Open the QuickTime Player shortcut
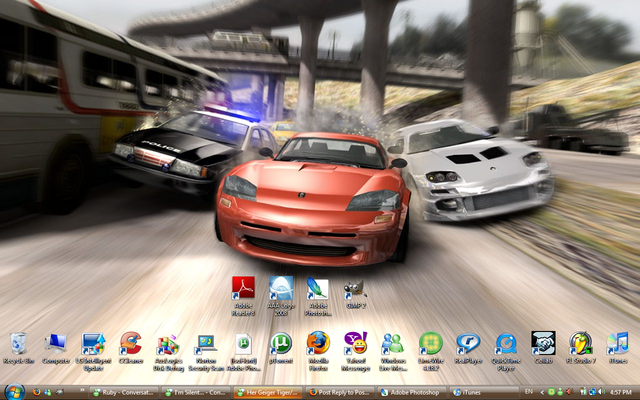The image size is (640, 400). [506, 345]
